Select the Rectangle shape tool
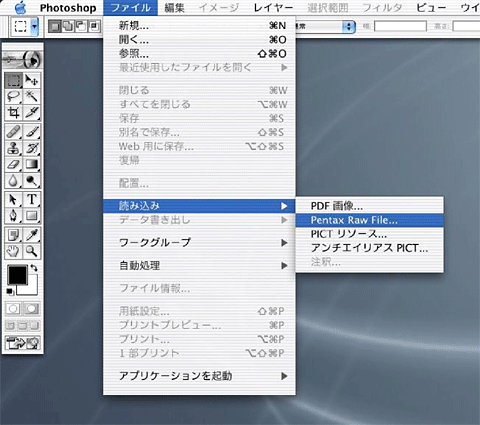This screenshot has width=480, height=425. point(32,216)
